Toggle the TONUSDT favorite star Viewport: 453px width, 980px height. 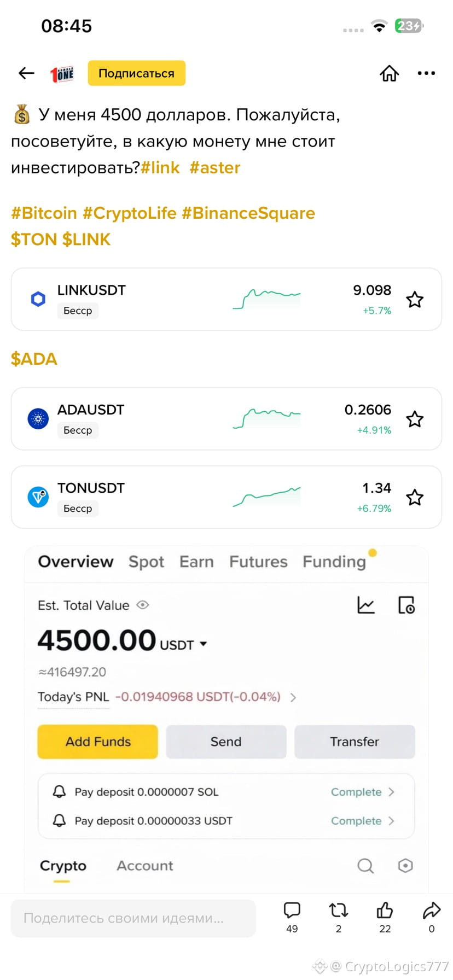(415, 498)
